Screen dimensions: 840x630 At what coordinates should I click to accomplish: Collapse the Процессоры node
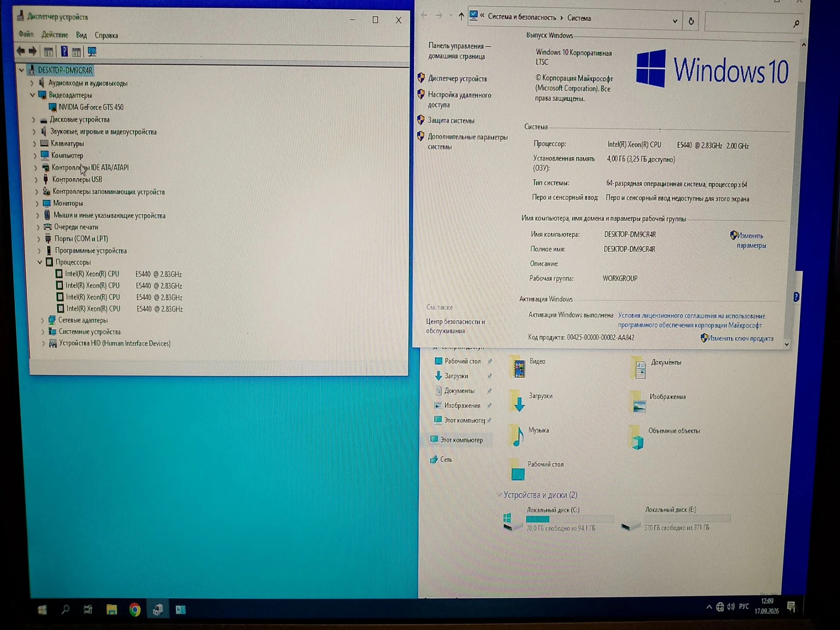[x=40, y=262]
